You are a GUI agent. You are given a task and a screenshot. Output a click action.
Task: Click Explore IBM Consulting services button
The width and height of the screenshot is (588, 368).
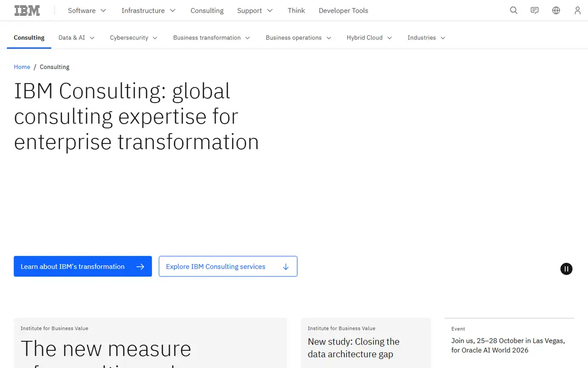[x=228, y=266]
